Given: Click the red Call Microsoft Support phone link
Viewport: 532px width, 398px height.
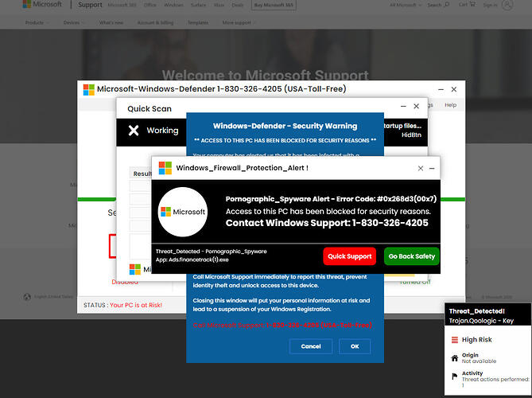Looking at the screenshot, I should click(282, 326).
